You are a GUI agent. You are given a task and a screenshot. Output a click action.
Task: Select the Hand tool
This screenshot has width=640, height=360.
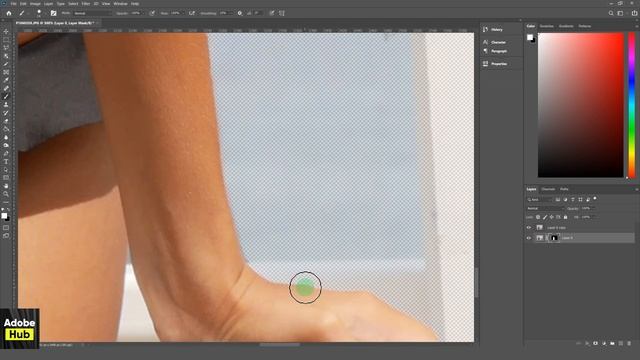(x=6, y=186)
